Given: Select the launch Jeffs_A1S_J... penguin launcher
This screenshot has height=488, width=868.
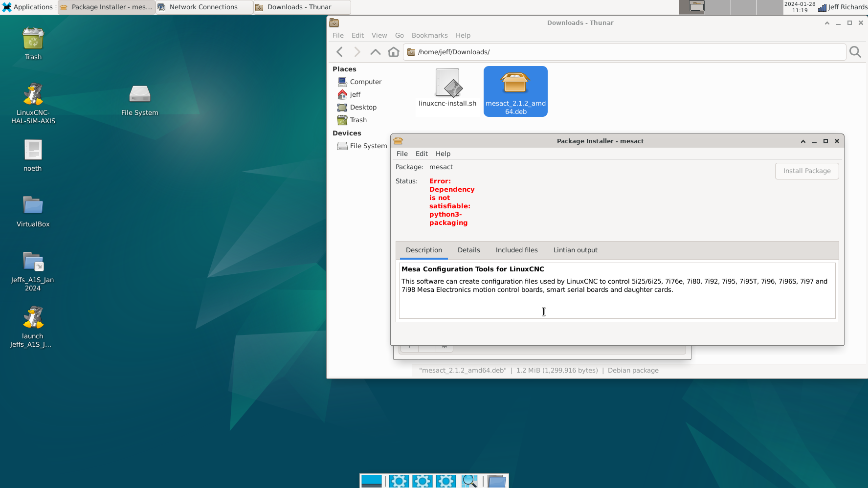Looking at the screenshot, I should tap(33, 317).
